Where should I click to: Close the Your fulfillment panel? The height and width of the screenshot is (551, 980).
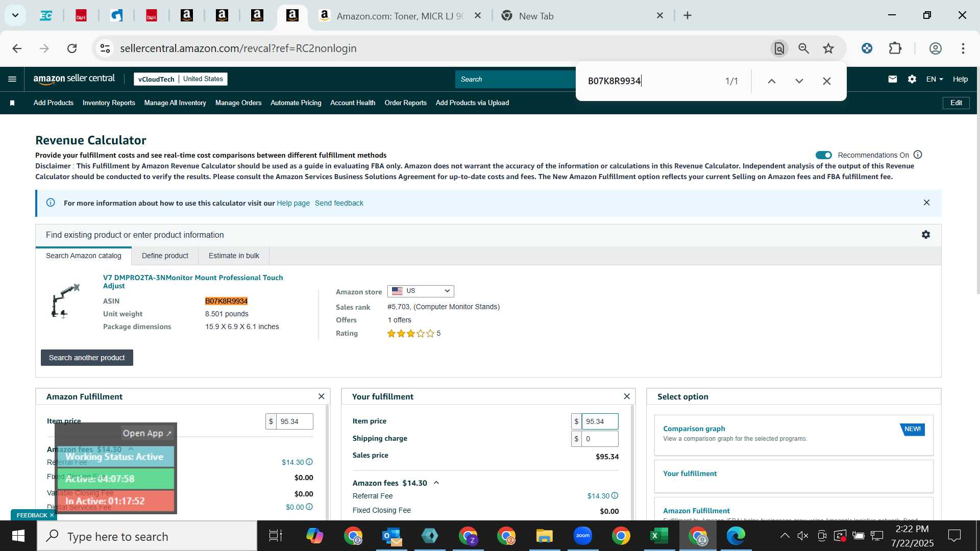(x=627, y=396)
